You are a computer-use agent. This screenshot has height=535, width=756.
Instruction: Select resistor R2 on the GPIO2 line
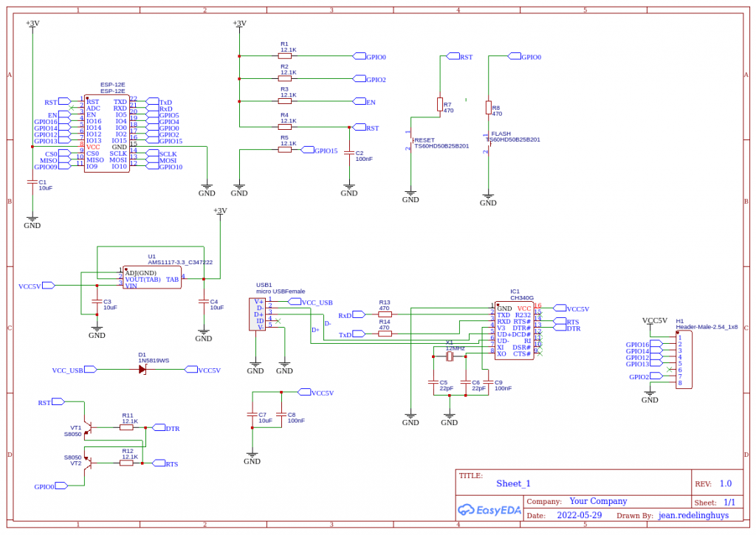pyautogui.click(x=285, y=78)
